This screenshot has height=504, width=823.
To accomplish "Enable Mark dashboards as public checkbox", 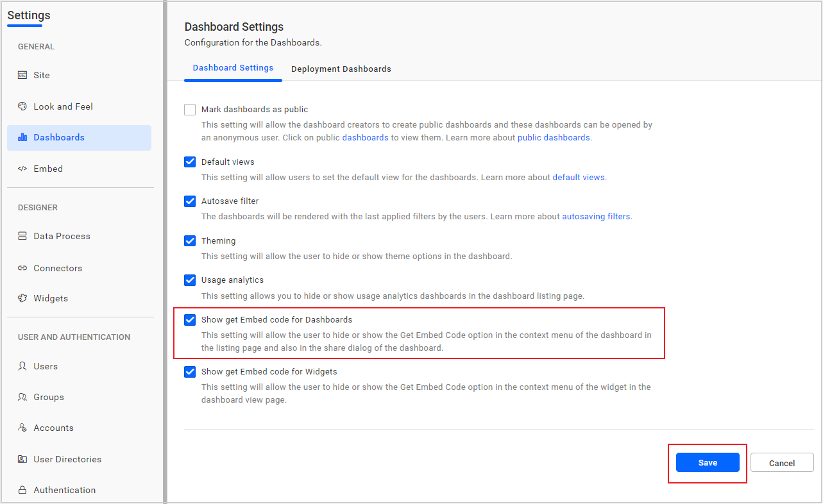I will click(x=190, y=110).
